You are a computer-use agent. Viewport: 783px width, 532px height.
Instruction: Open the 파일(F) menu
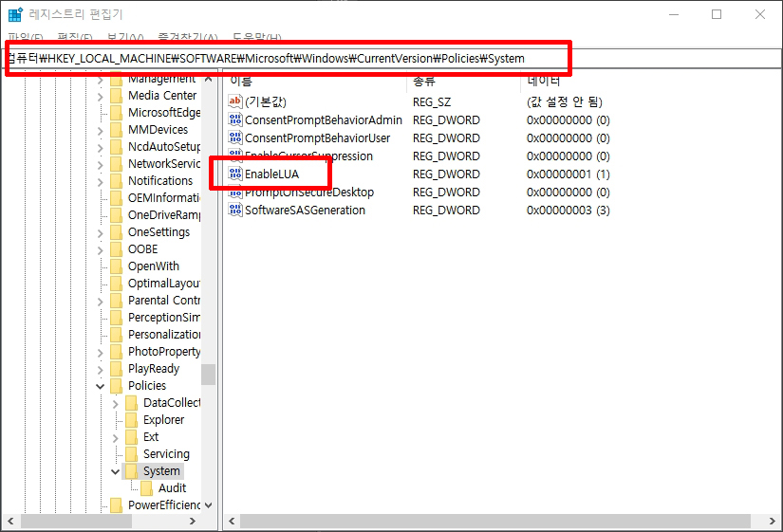point(26,38)
